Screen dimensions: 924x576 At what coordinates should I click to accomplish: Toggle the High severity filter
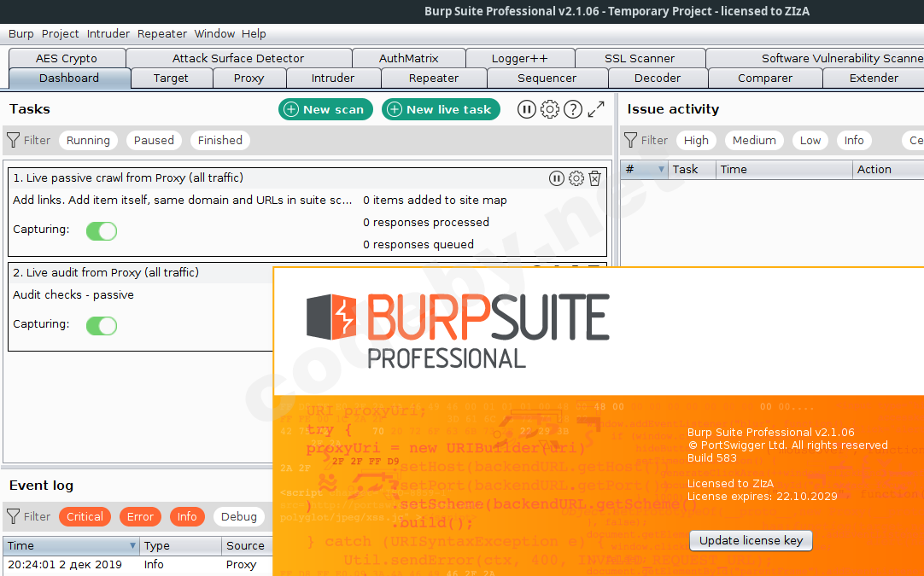click(696, 140)
